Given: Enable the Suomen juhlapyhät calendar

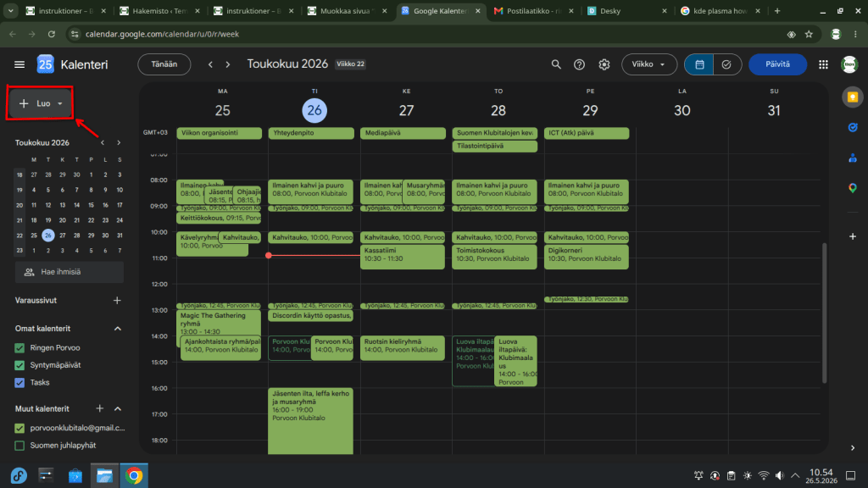Looking at the screenshot, I should click(x=20, y=446).
